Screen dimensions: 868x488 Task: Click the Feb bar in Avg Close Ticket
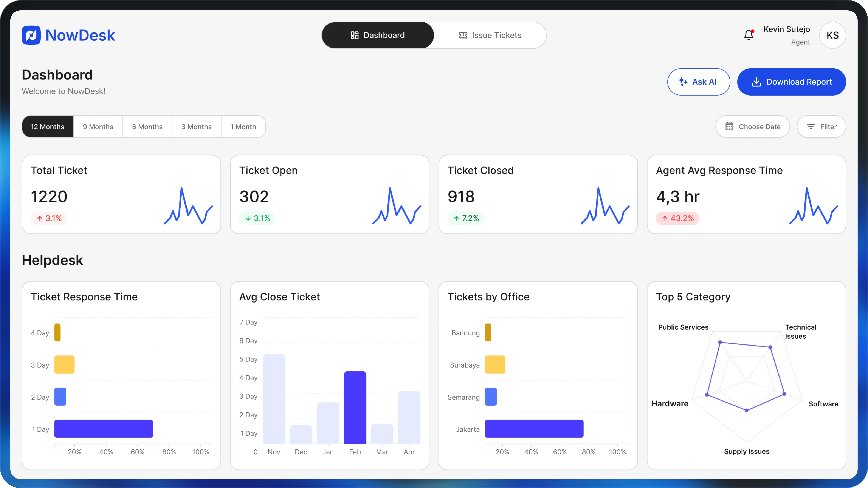point(355,408)
